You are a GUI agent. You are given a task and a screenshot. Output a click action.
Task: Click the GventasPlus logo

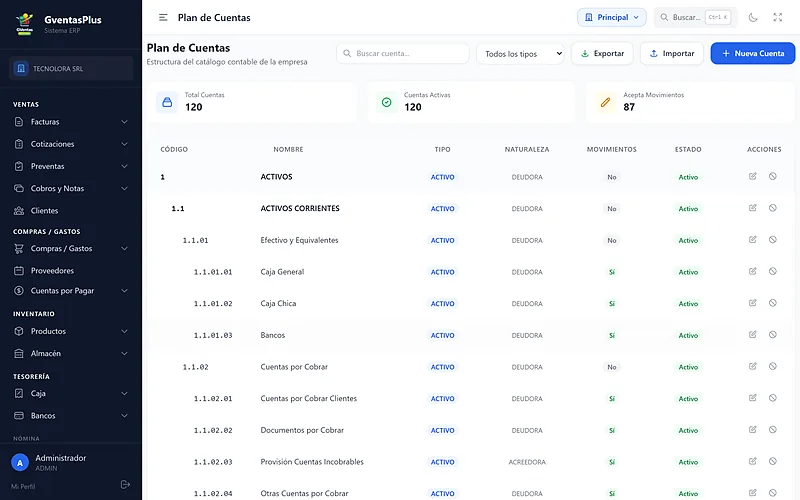click(x=24, y=23)
